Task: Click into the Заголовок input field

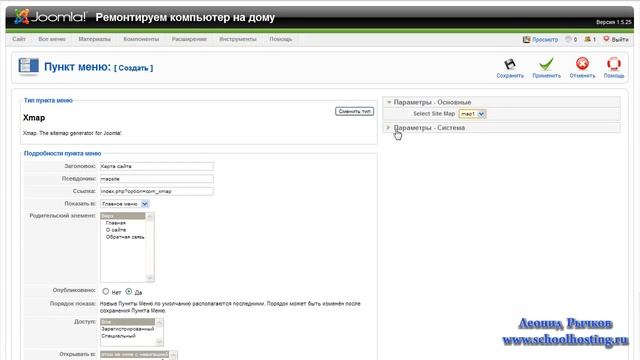Action: click(x=156, y=166)
